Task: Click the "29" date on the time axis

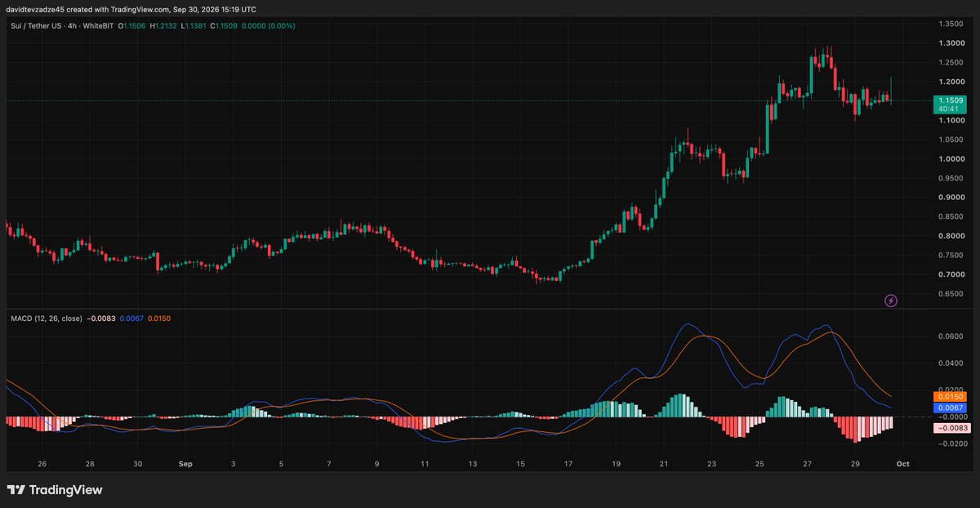Action: pos(855,463)
